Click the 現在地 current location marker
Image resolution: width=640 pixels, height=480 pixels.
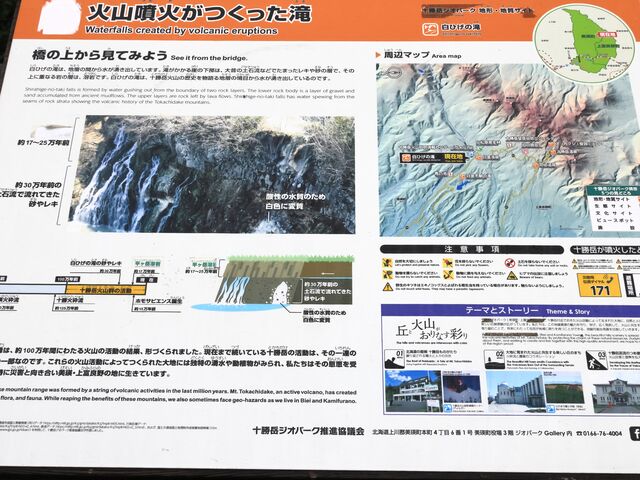pyautogui.click(x=453, y=158)
